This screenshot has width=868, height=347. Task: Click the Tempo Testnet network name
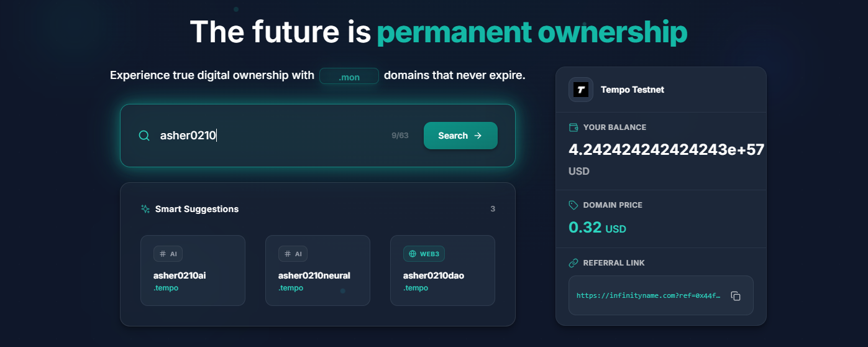[632, 90]
